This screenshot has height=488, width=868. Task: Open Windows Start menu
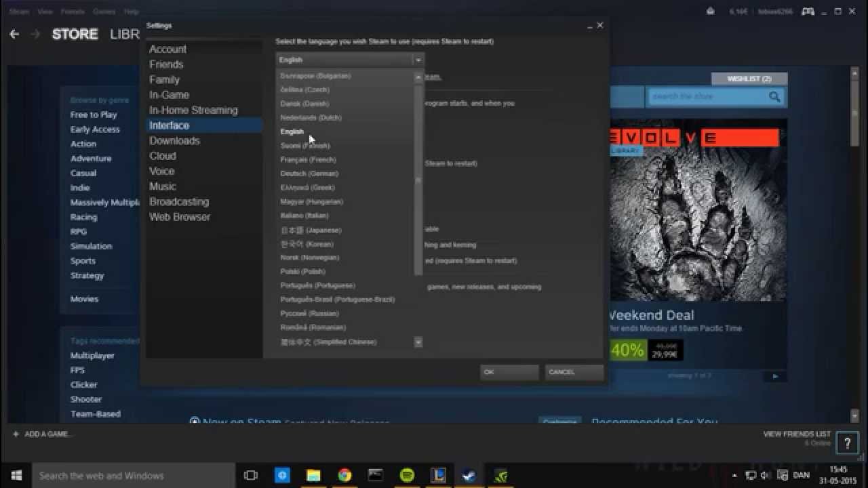pos(16,475)
